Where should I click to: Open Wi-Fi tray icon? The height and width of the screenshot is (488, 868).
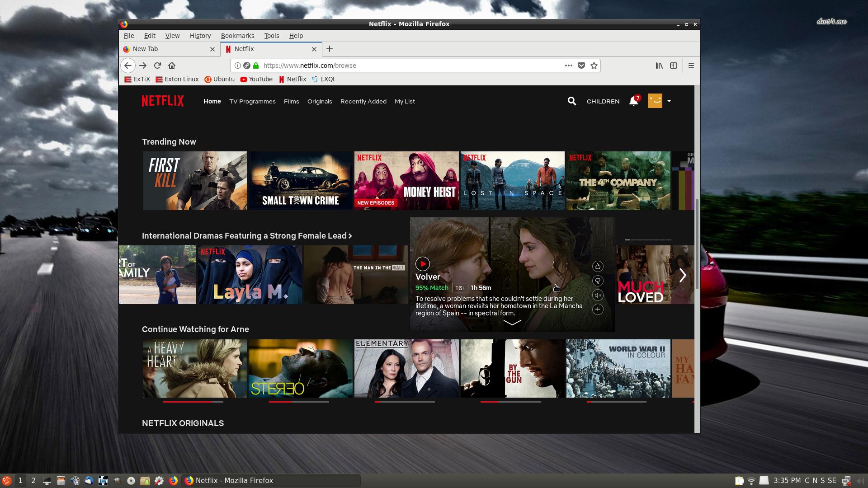tap(751, 481)
